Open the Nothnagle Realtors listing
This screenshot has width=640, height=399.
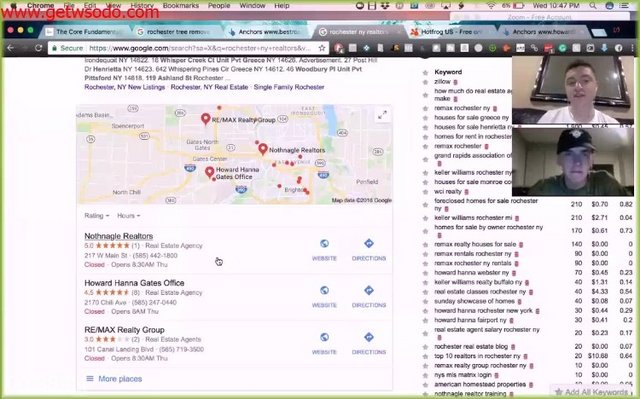click(118, 236)
